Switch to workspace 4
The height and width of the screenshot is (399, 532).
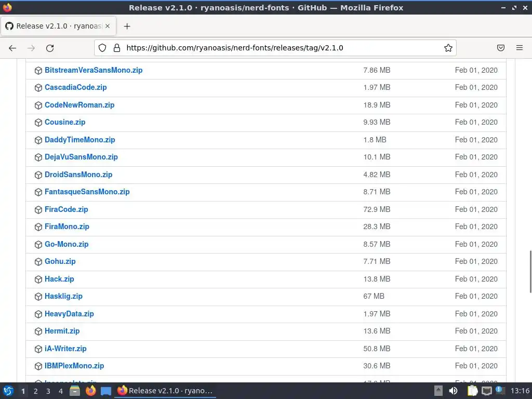coord(61,391)
